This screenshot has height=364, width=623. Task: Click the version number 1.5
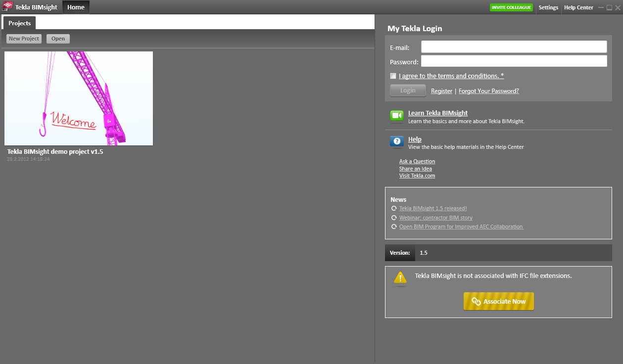coord(424,253)
